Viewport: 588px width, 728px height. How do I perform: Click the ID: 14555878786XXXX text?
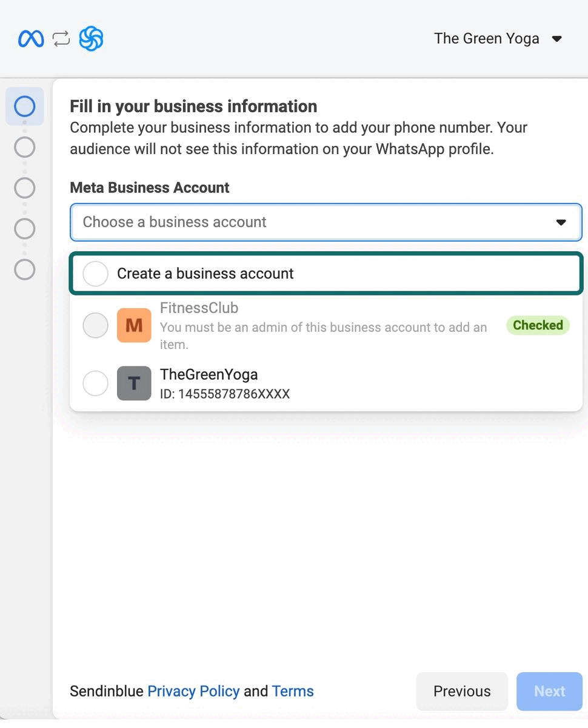pos(225,394)
